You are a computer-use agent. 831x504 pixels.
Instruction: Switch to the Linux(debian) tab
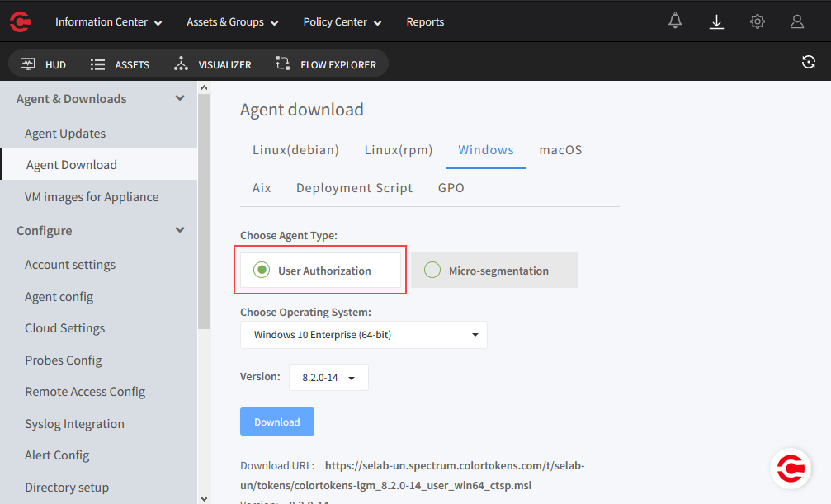pyautogui.click(x=295, y=150)
